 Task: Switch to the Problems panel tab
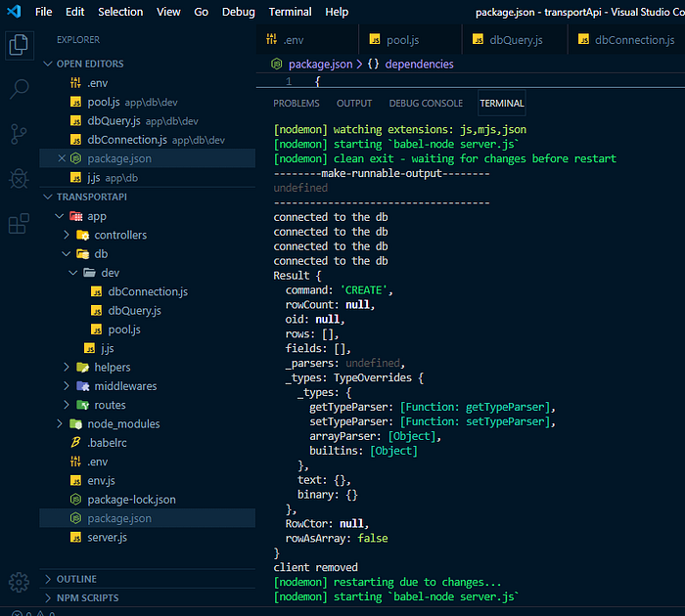(297, 104)
